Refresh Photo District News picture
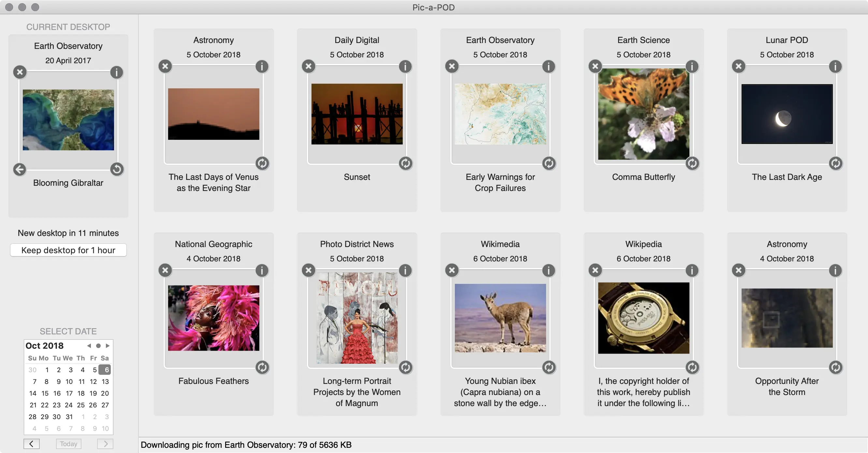This screenshot has width=868, height=453. tap(405, 367)
